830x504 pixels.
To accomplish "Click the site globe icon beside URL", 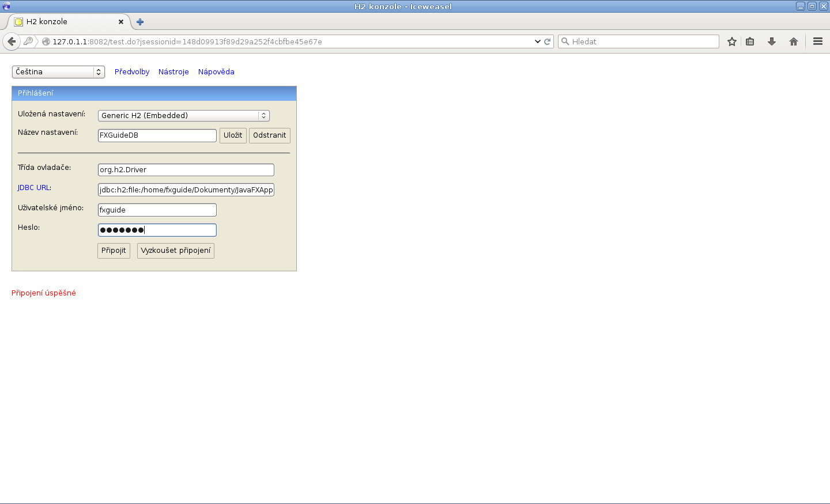I will tap(46, 41).
